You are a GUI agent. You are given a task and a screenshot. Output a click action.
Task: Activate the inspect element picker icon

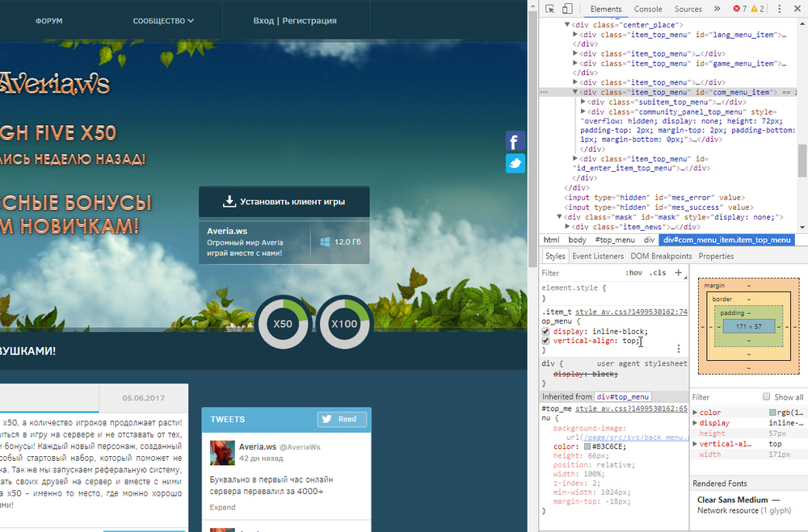pyautogui.click(x=549, y=9)
